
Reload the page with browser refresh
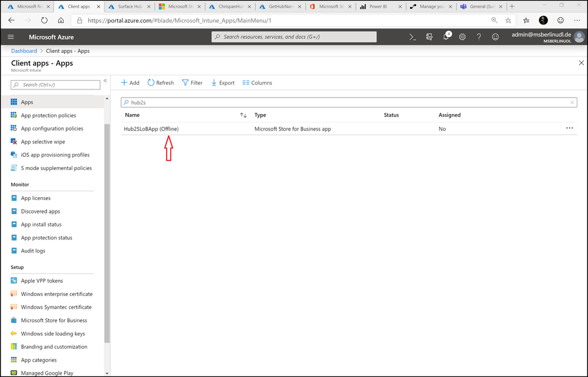click(x=44, y=21)
